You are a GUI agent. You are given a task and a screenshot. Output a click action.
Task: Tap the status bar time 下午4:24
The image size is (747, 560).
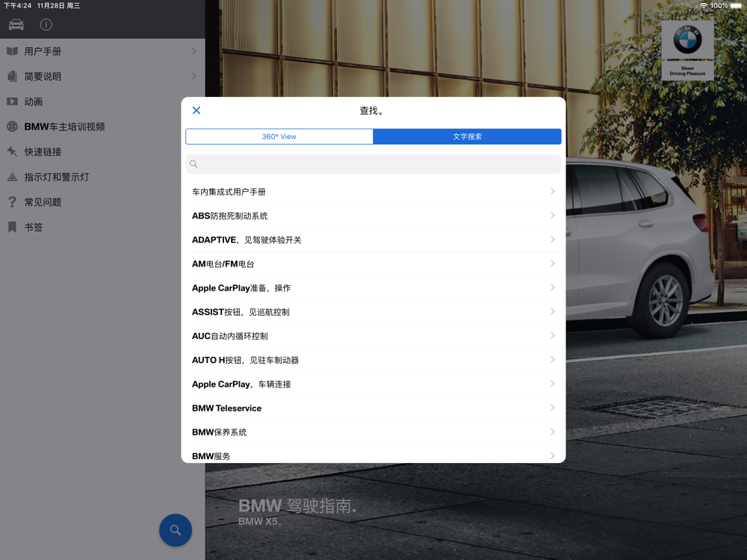click(x=18, y=6)
